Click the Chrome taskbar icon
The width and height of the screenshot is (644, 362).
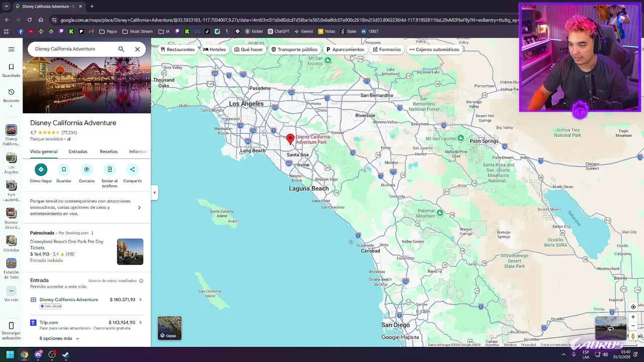[24, 355]
